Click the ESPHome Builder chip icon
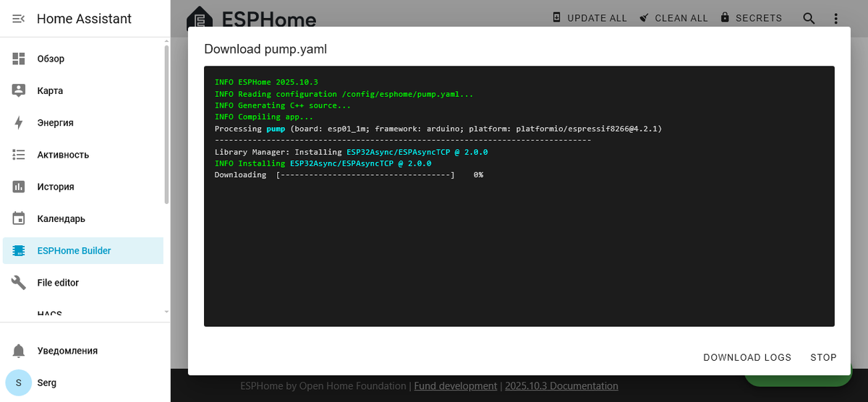Viewport: 868px width, 402px height. [x=19, y=251]
